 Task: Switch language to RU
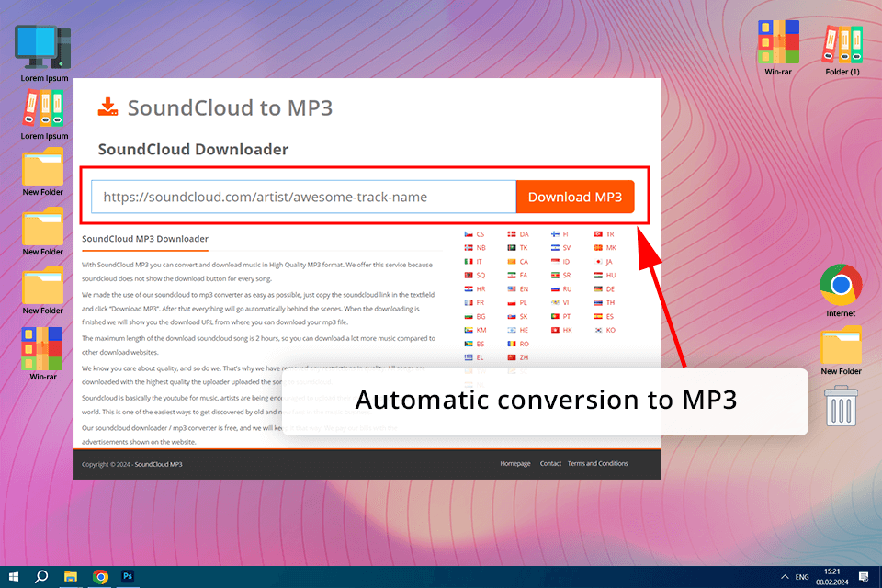[x=567, y=289]
